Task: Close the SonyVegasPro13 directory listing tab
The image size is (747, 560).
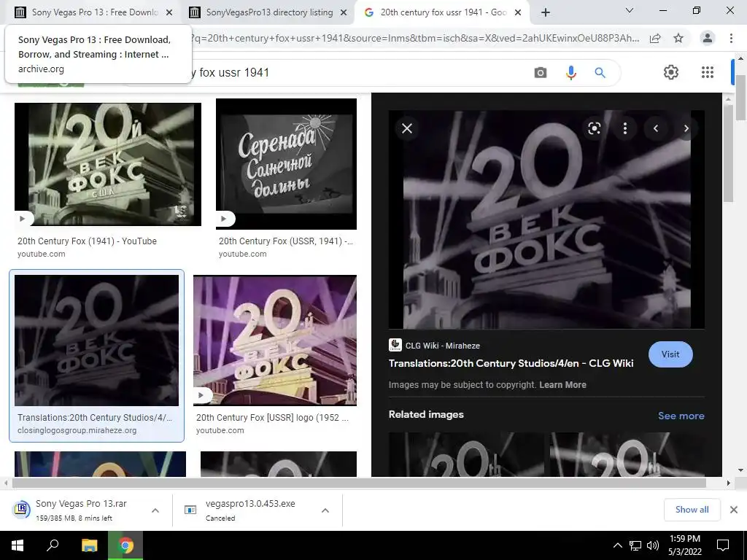Action: (x=344, y=12)
